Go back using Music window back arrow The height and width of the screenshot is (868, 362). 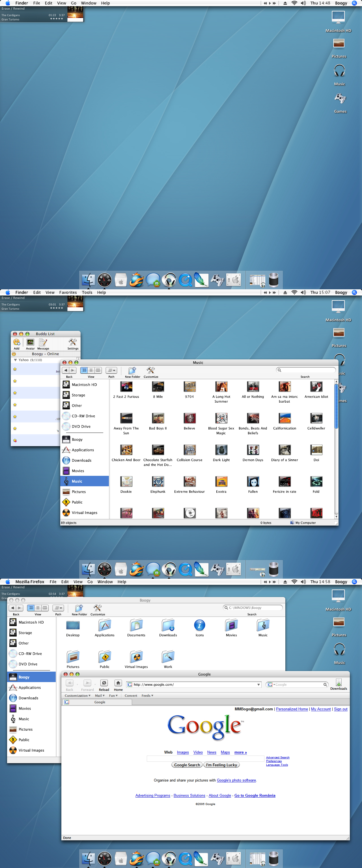coord(66,370)
